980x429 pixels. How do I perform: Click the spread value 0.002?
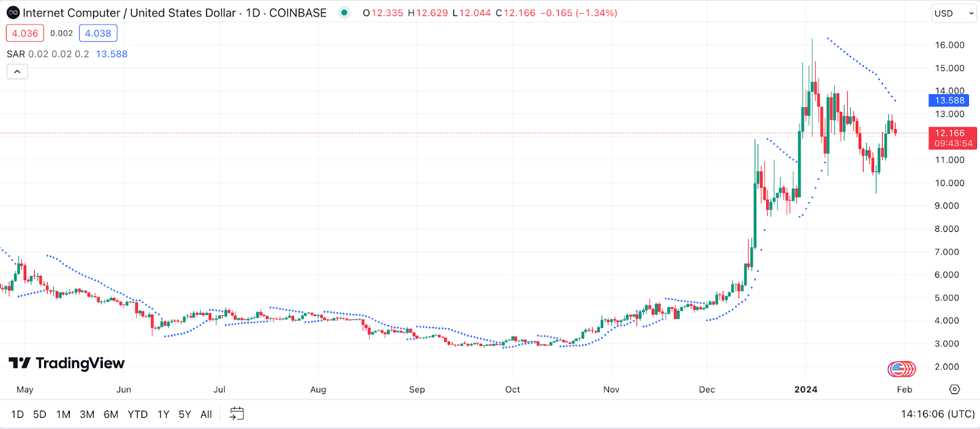[x=61, y=34]
